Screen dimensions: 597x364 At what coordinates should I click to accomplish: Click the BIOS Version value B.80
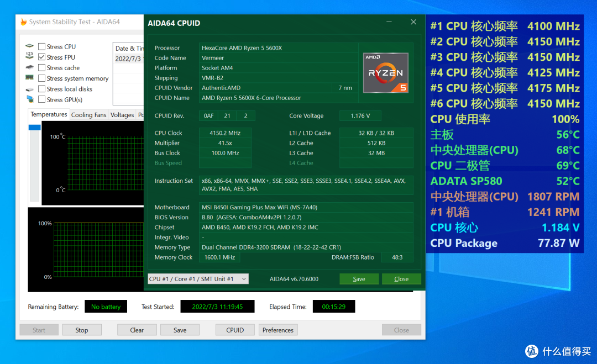pyautogui.click(x=306, y=217)
